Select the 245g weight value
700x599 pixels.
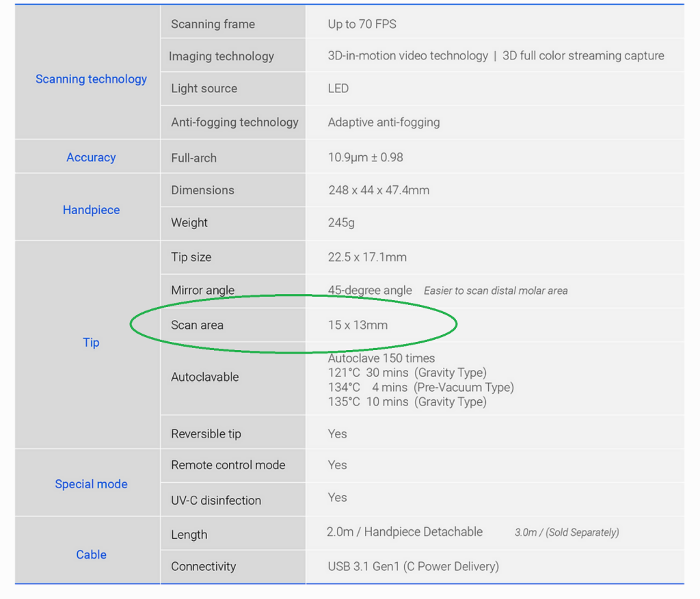[x=341, y=222]
